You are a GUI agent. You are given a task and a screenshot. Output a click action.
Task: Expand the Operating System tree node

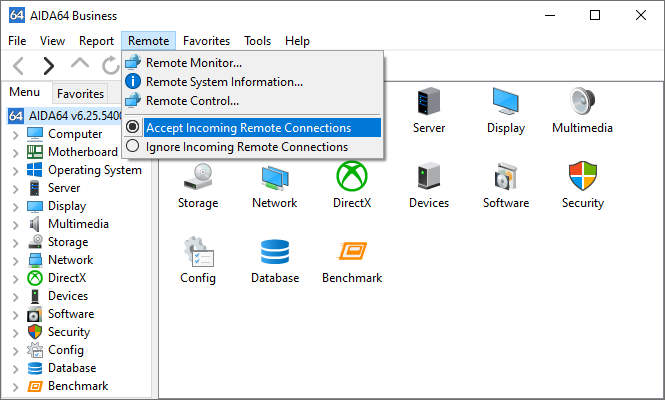(16, 171)
